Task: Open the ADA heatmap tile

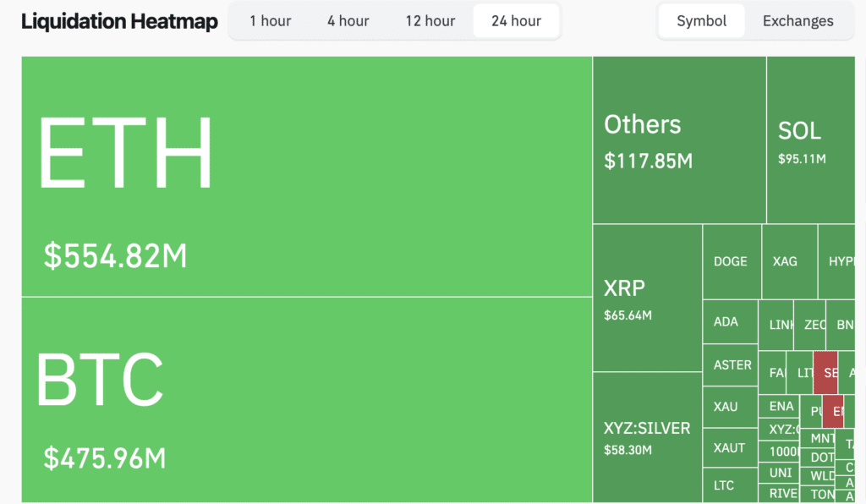Action: tap(730, 322)
